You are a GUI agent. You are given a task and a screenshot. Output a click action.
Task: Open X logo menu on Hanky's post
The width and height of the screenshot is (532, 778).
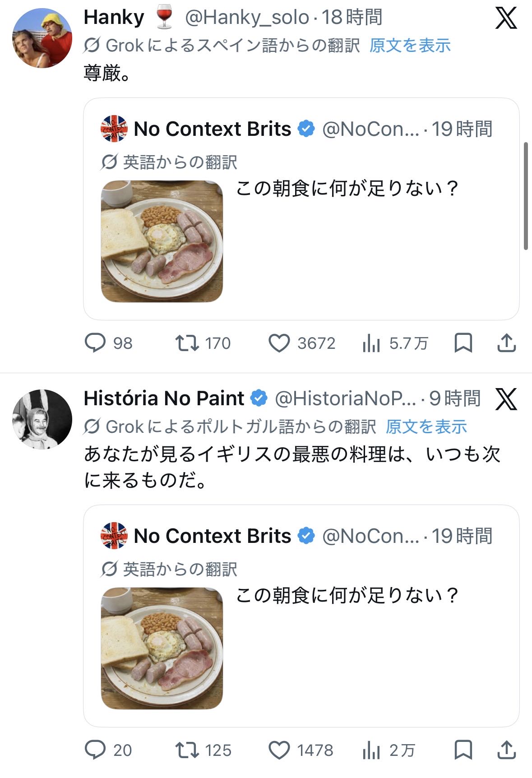click(506, 18)
